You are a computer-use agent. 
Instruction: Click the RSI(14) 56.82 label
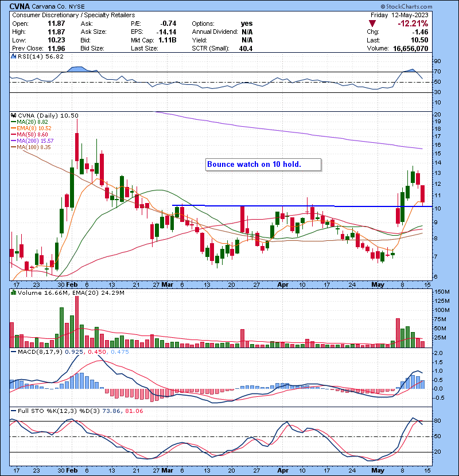(x=41, y=56)
